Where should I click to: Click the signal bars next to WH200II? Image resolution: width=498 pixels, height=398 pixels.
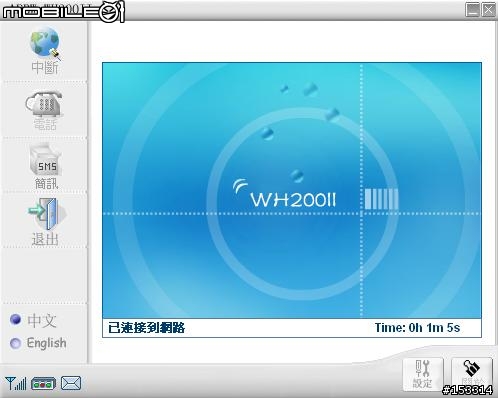click(381, 199)
